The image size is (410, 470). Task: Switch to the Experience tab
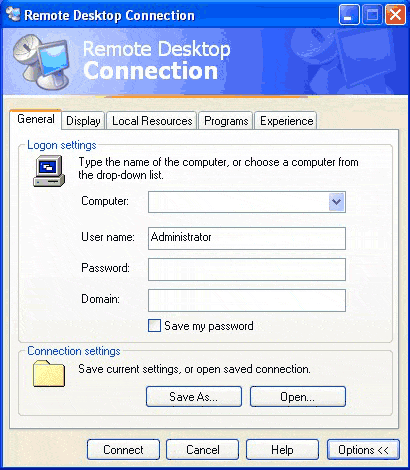click(286, 121)
